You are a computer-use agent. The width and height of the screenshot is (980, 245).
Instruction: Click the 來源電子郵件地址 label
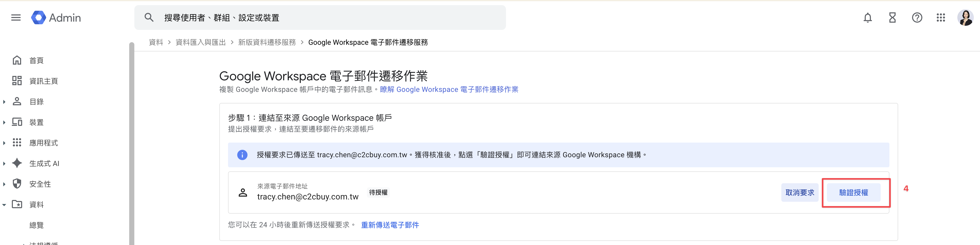[282, 186]
